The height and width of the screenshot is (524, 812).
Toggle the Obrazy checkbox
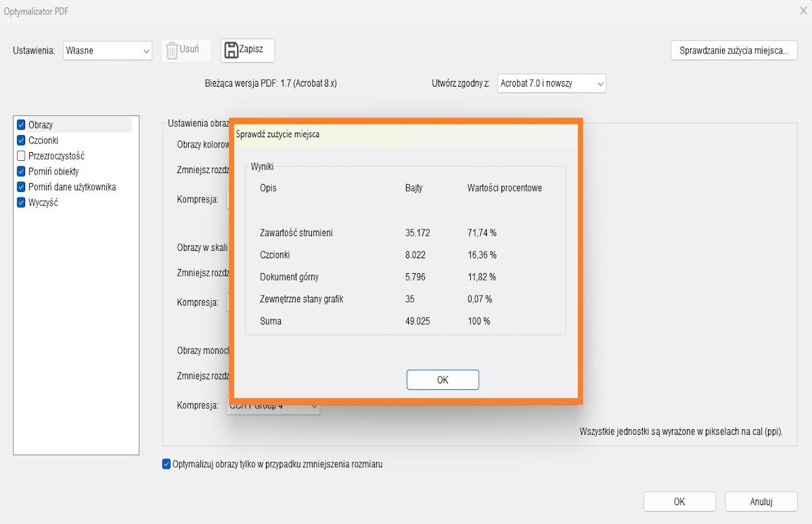point(21,124)
